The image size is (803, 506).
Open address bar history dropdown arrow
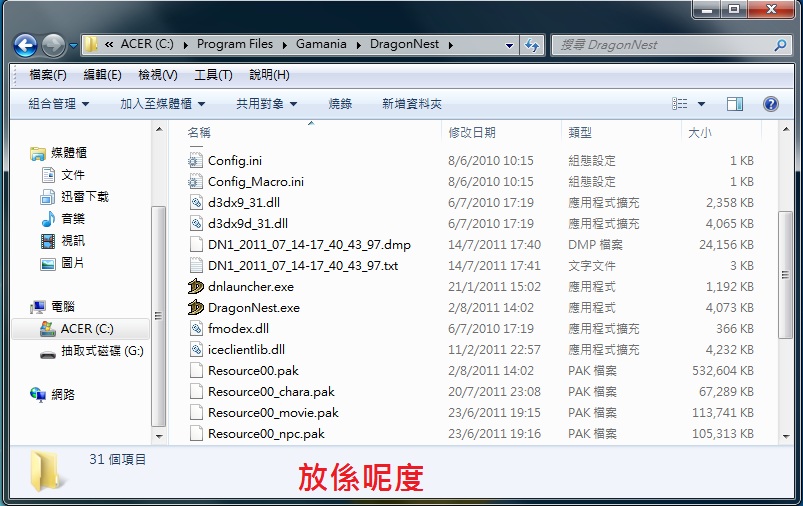[x=509, y=45]
